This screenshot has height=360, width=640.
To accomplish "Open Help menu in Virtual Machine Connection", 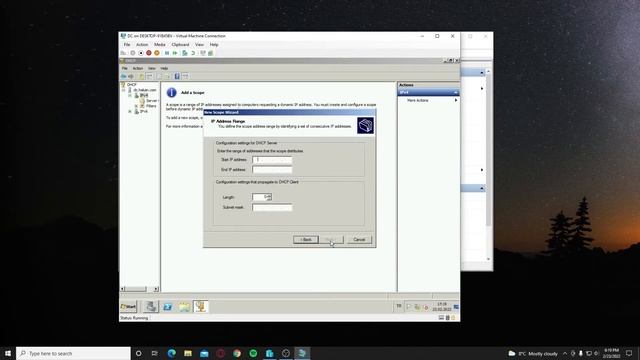I will (214, 44).
